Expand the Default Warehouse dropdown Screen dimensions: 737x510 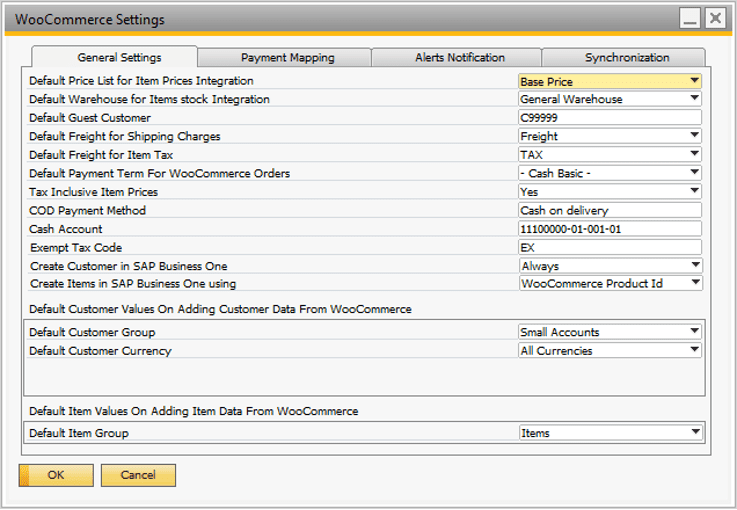[610, 99]
